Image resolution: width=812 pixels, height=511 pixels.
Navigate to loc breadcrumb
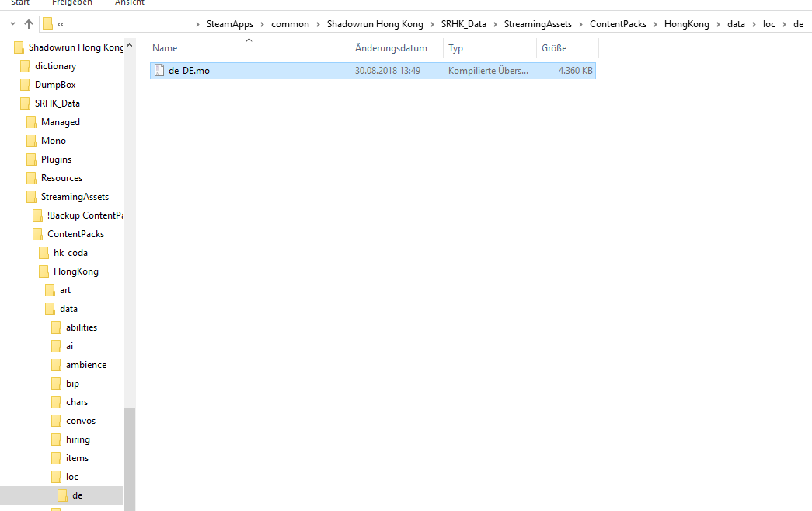point(769,24)
